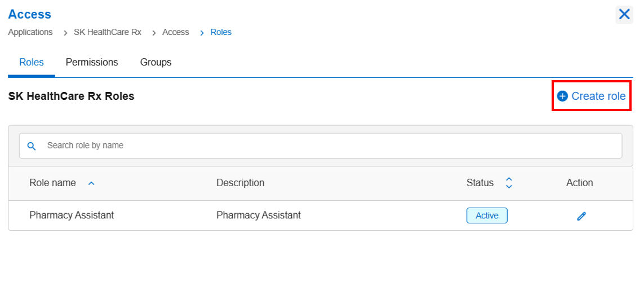Image resolution: width=644 pixels, height=299 pixels.
Task: Switch to the Permissions tab
Action: tap(92, 62)
